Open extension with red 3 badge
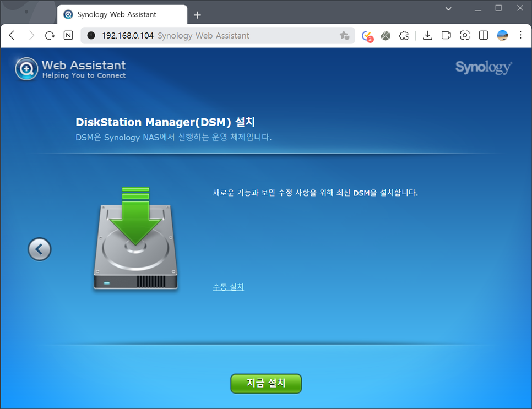The image size is (532, 409). (367, 36)
